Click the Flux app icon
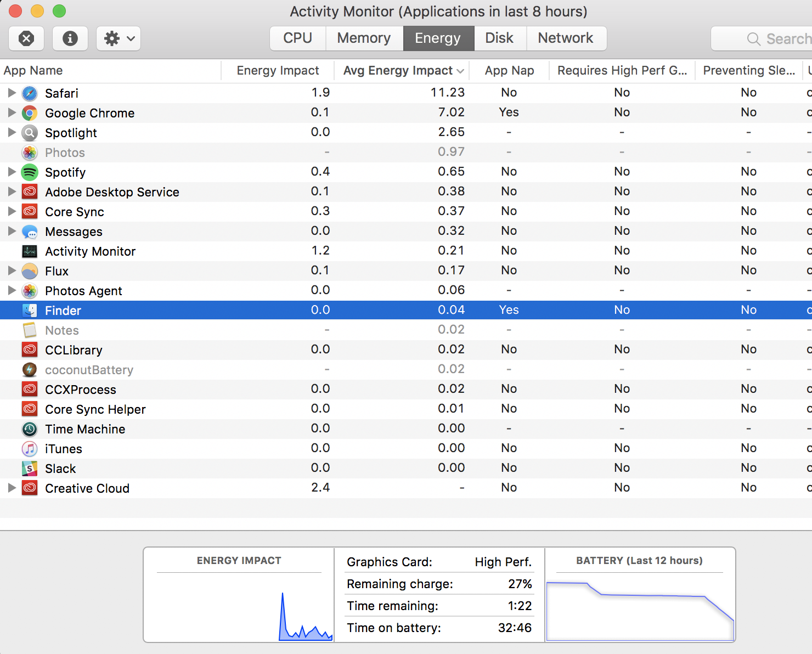 click(x=30, y=271)
